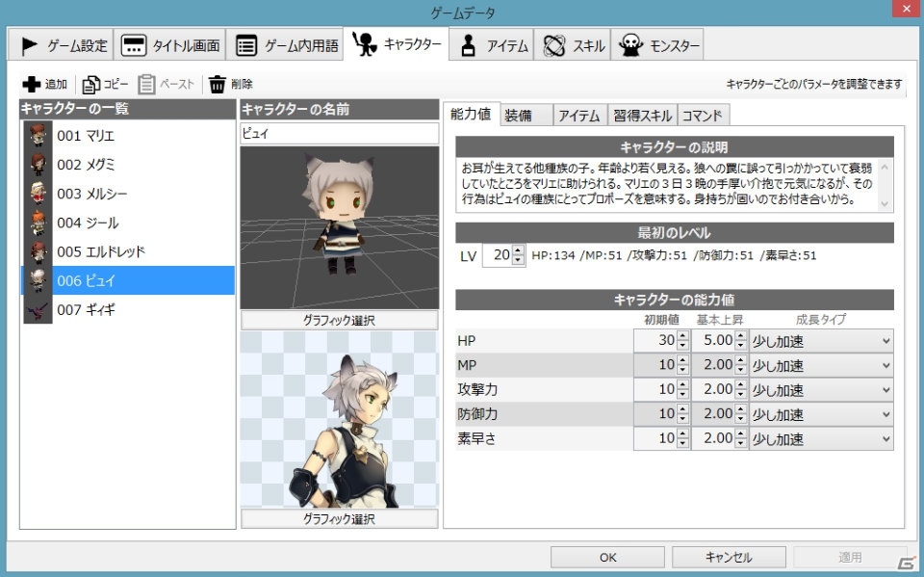The height and width of the screenshot is (577, 924).
Task: Select character 002 メグミ in the list
Action: (128, 165)
